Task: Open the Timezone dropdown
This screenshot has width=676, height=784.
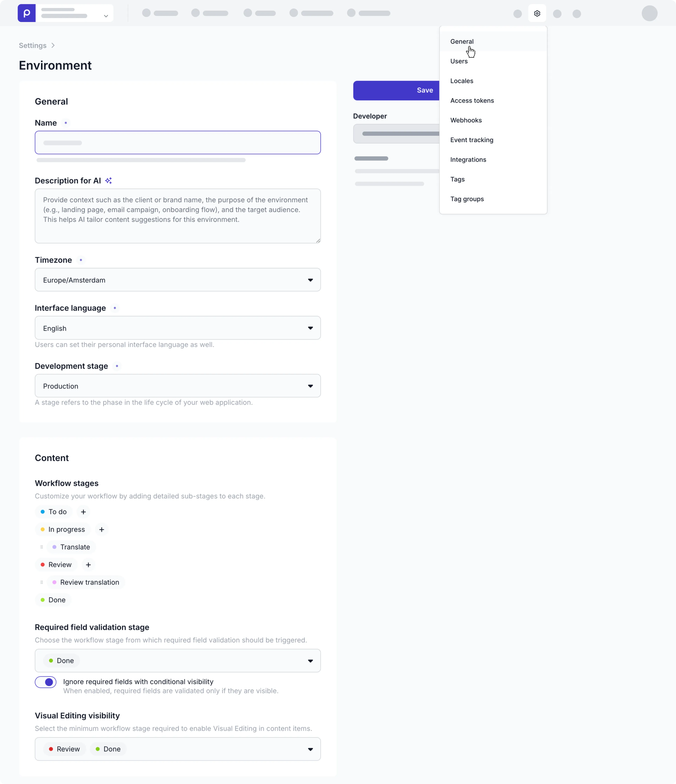Action: (177, 280)
